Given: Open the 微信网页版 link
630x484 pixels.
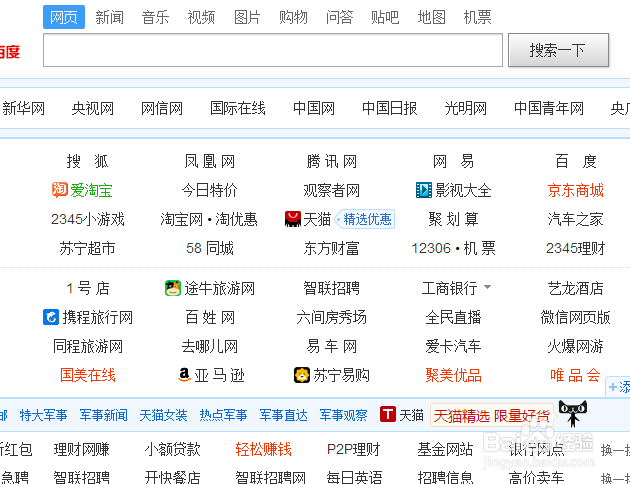Looking at the screenshot, I should [x=575, y=317].
